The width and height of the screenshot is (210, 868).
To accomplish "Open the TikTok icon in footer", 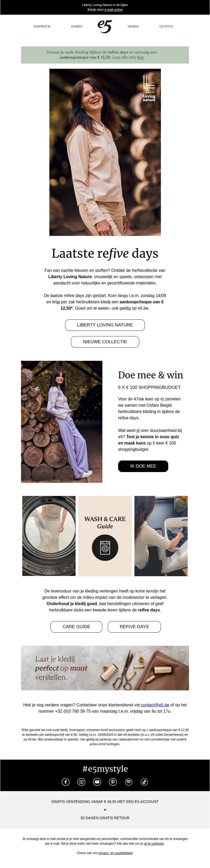I will [x=144, y=782].
